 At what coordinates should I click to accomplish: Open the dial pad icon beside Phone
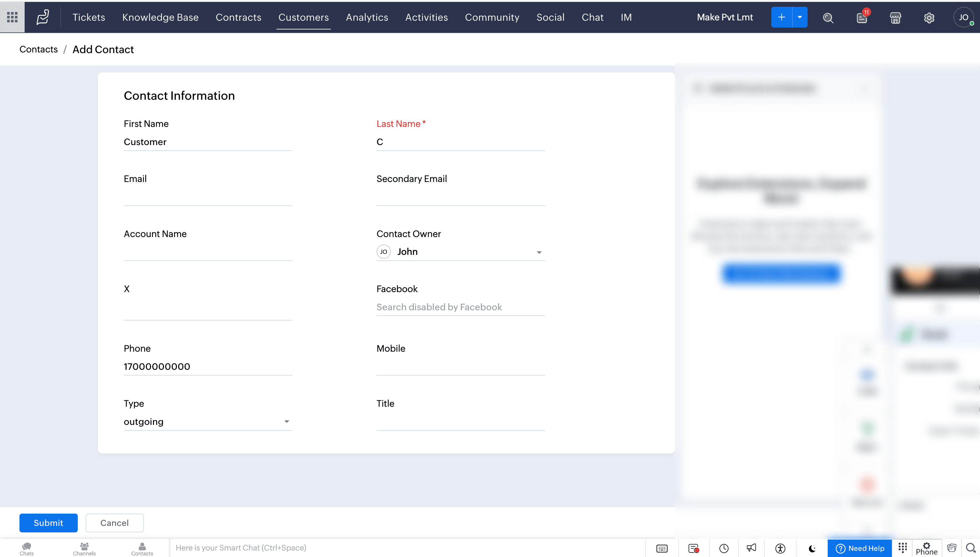pos(902,547)
